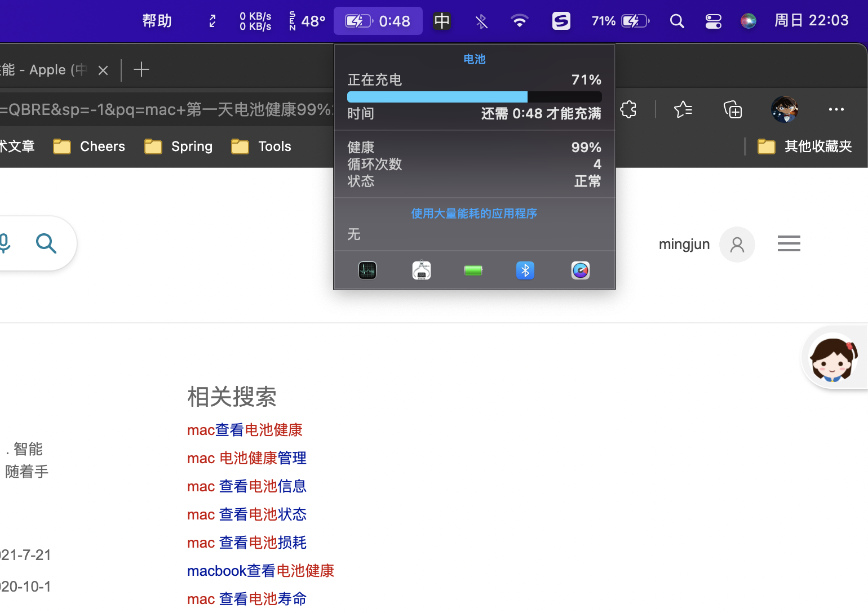Open the hamburger menu beside mingjun
Screen dimensions: 868x613
(789, 243)
